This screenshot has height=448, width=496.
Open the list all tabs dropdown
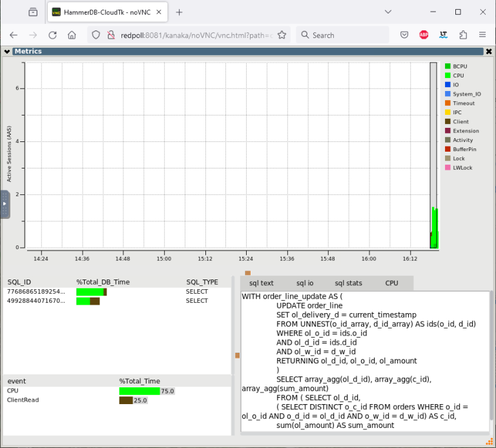point(387,12)
